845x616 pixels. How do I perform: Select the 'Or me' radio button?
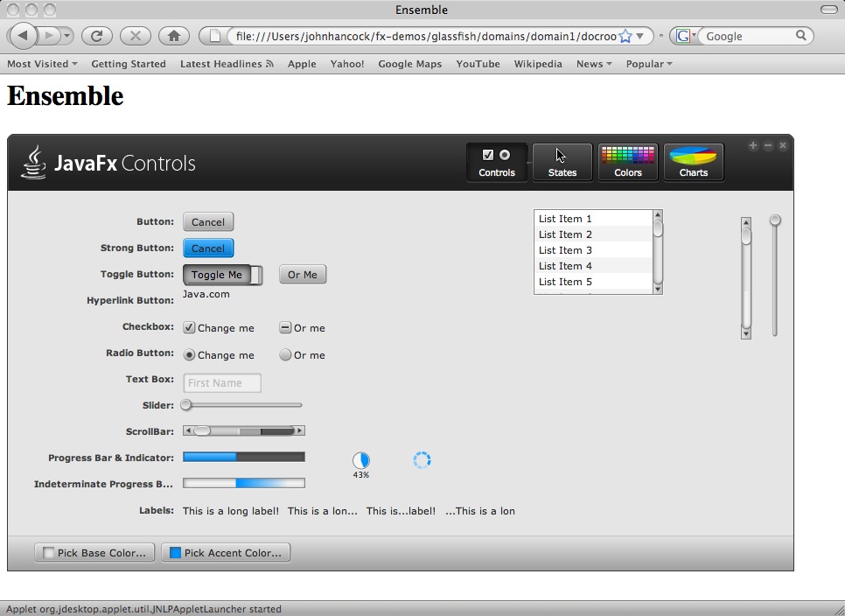(285, 355)
